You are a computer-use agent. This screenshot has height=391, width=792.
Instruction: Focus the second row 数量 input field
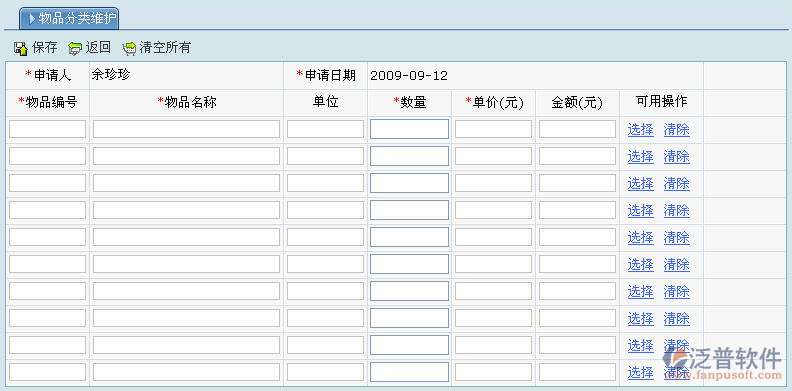(409, 156)
